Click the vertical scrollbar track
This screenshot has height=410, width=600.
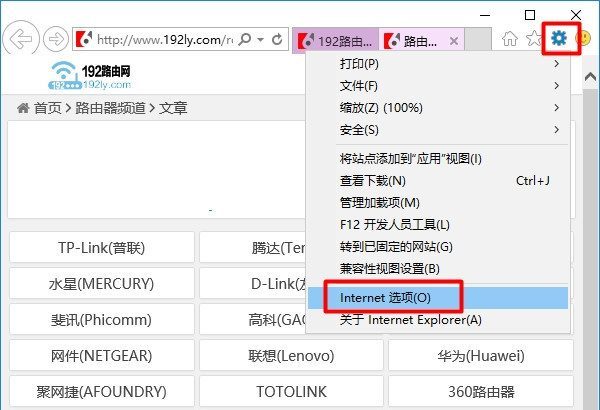coord(590,249)
